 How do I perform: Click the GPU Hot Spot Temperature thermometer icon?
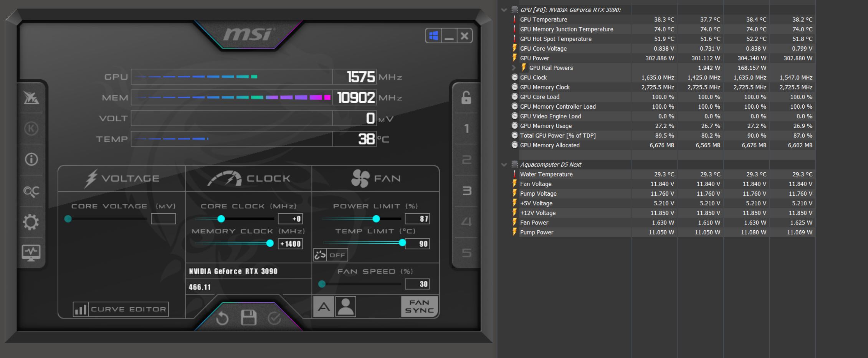pos(514,39)
